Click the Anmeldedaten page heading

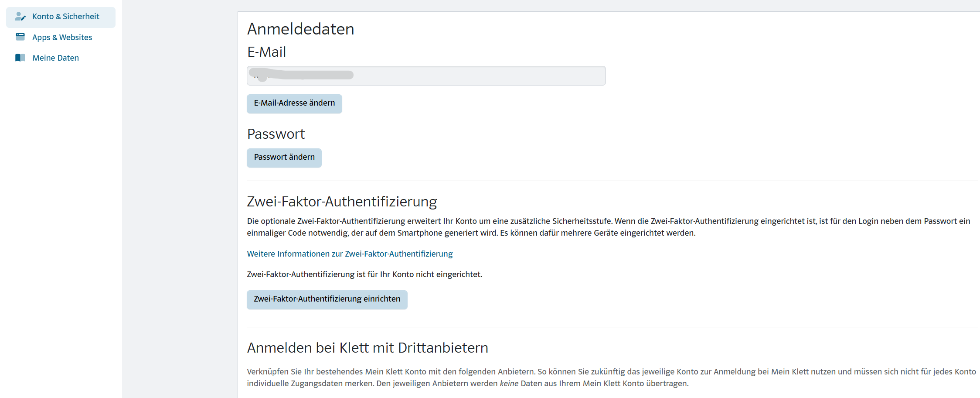pos(300,29)
